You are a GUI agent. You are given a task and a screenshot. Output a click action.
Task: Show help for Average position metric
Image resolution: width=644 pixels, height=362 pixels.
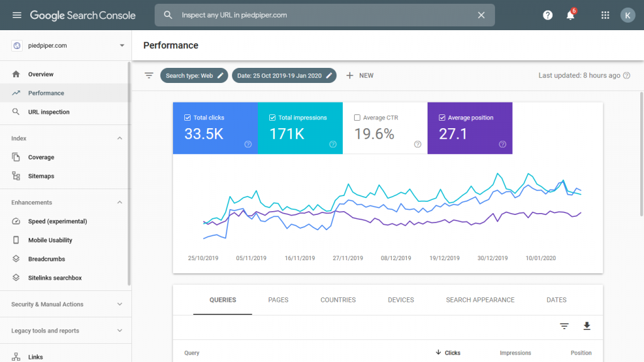click(x=502, y=144)
